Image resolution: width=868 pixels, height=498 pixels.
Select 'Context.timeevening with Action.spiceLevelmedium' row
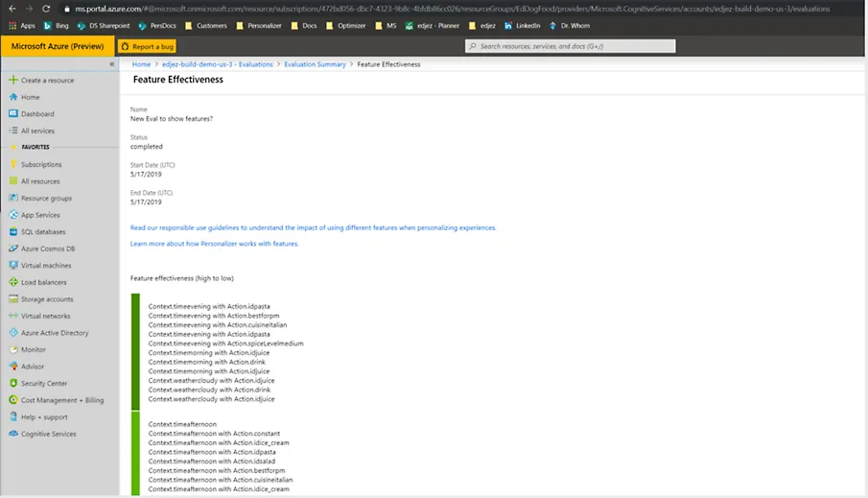tap(225, 344)
